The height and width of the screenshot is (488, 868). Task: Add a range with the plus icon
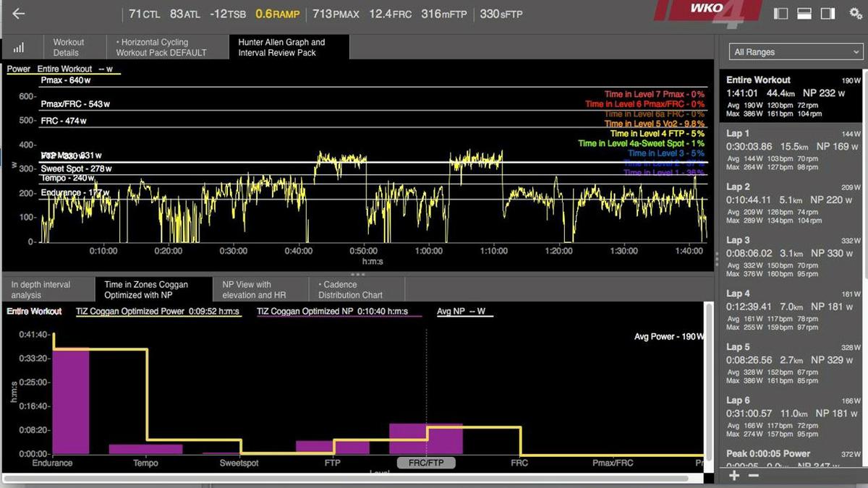coord(734,475)
